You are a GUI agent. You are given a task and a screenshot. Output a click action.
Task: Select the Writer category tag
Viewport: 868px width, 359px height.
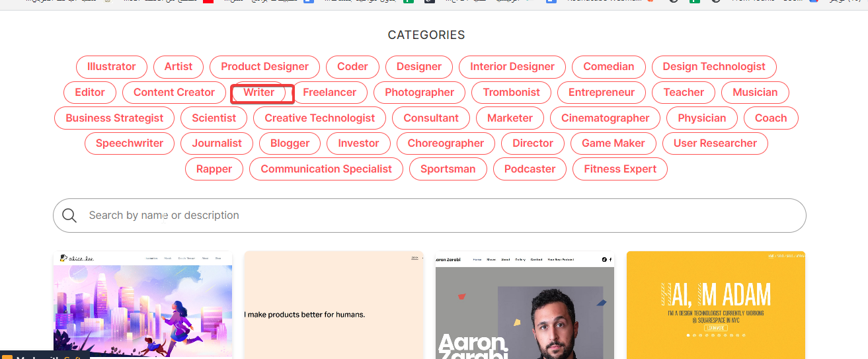click(x=258, y=93)
